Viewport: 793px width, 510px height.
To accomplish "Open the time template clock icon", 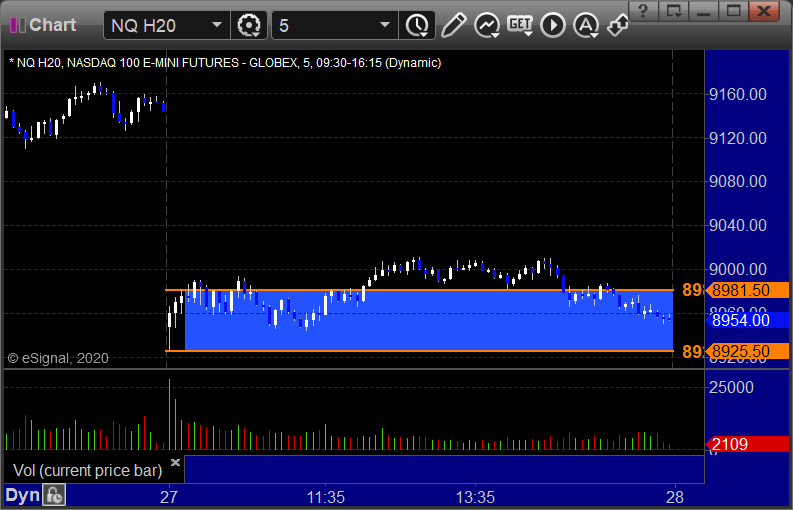I will point(417,25).
